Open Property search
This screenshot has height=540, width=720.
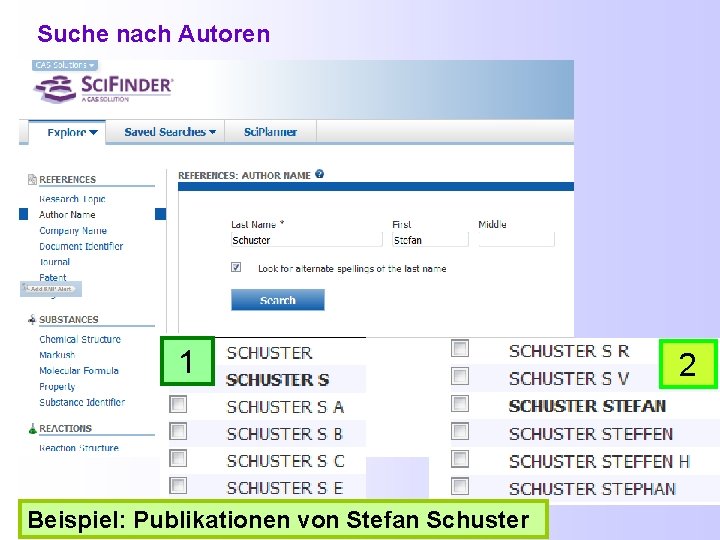click(57, 387)
